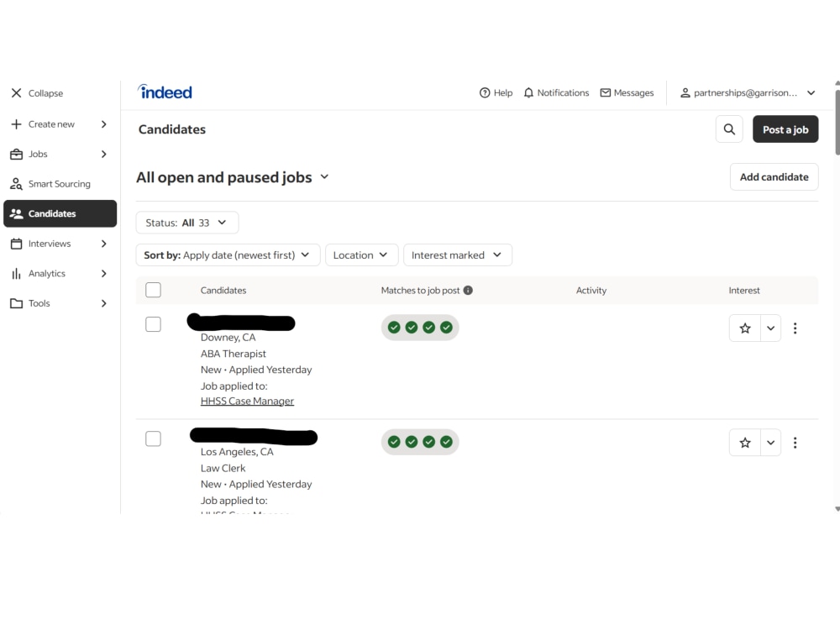
Task: Open three-dot menu for Los Angeles candidate
Action: click(x=795, y=443)
